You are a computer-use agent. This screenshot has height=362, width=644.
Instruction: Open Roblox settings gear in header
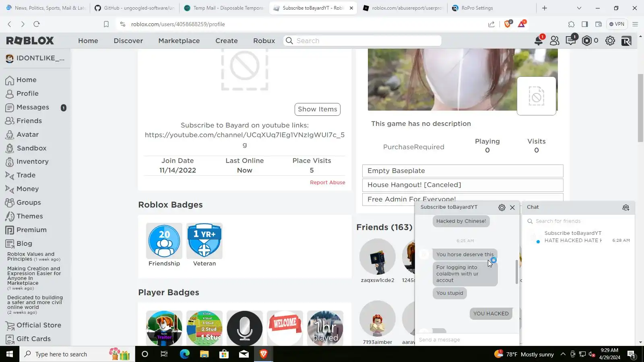pyautogui.click(x=610, y=41)
